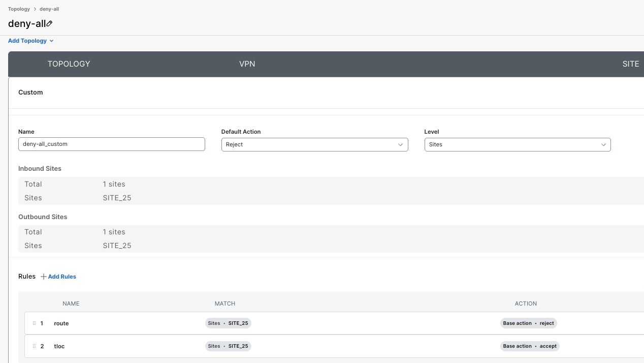Image resolution: width=644 pixels, height=363 pixels.
Task: Click the Base action reject tag
Action: coord(528,323)
